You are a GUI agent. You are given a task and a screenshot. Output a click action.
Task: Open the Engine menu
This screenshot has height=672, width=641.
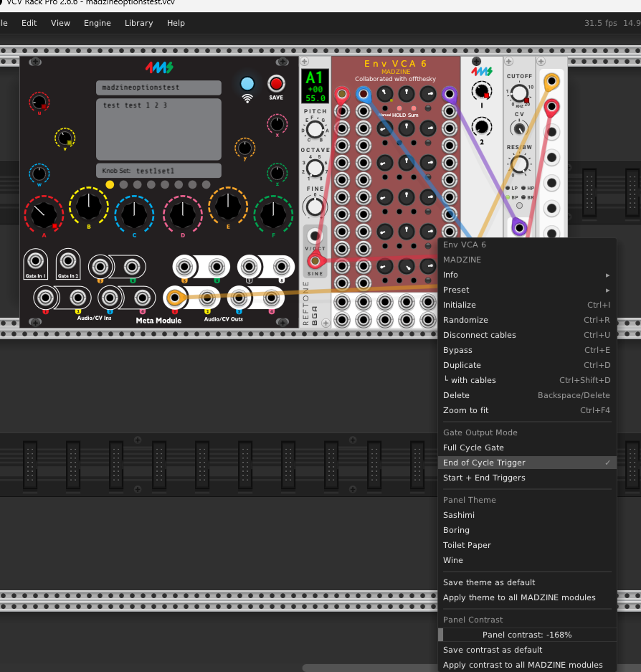click(x=98, y=23)
